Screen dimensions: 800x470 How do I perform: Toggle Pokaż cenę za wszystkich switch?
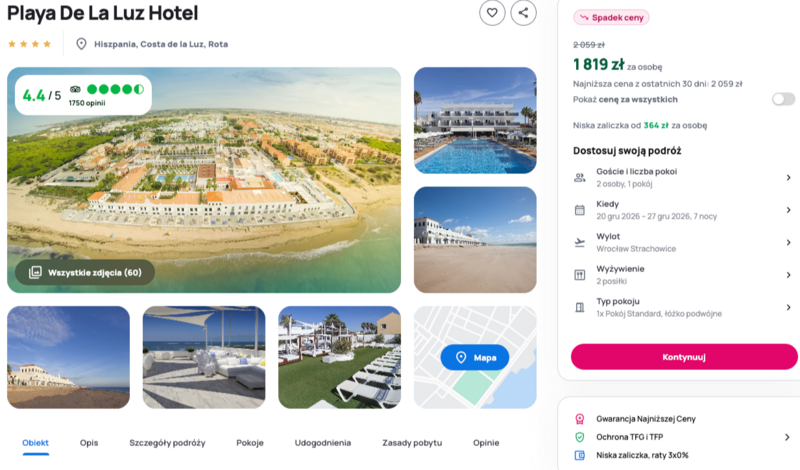click(x=783, y=99)
